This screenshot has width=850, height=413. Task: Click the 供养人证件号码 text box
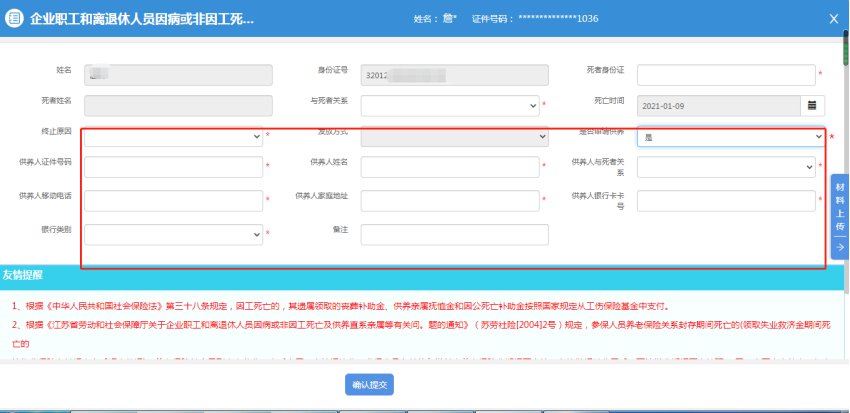tap(173, 168)
